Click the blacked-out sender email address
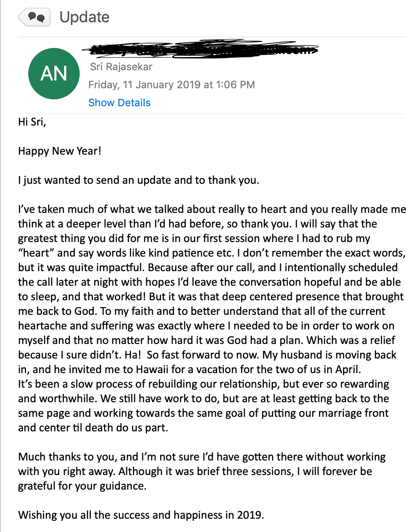 tap(201, 50)
